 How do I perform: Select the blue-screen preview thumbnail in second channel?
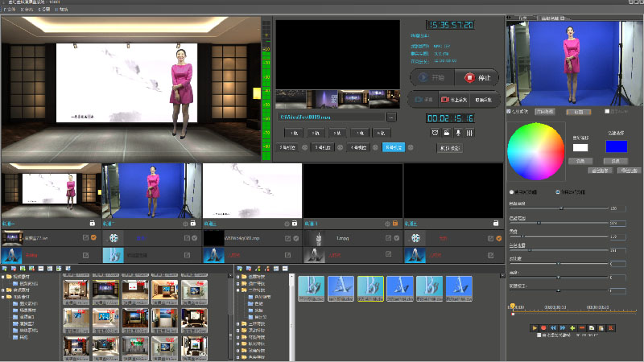click(151, 191)
